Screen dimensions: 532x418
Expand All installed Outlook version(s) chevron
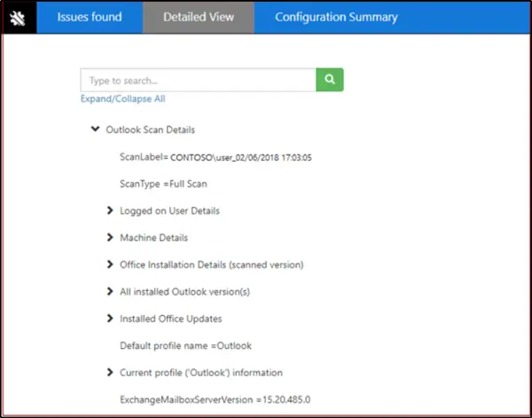pos(110,291)
